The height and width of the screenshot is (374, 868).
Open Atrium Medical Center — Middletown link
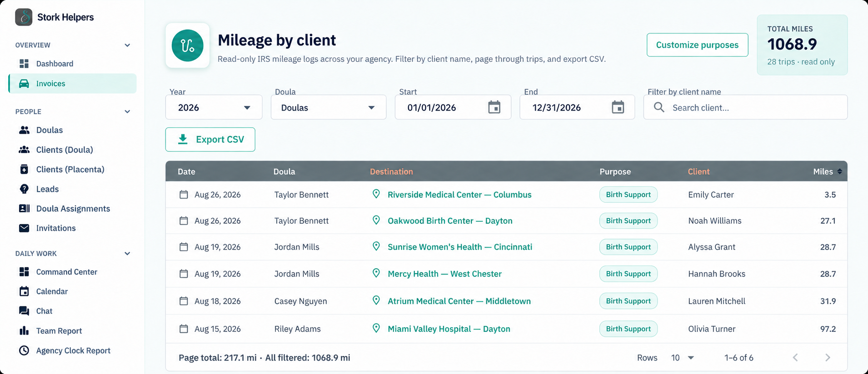click(459, 301)
